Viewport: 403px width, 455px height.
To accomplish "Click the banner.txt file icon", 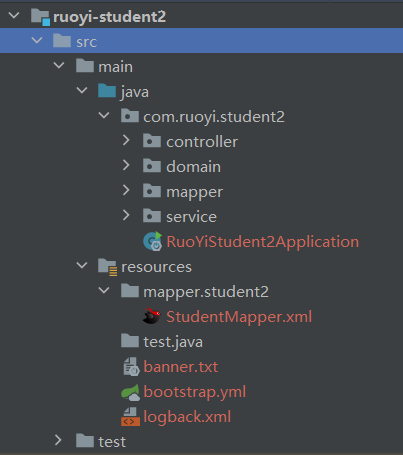I will click(x=131, y=366).
